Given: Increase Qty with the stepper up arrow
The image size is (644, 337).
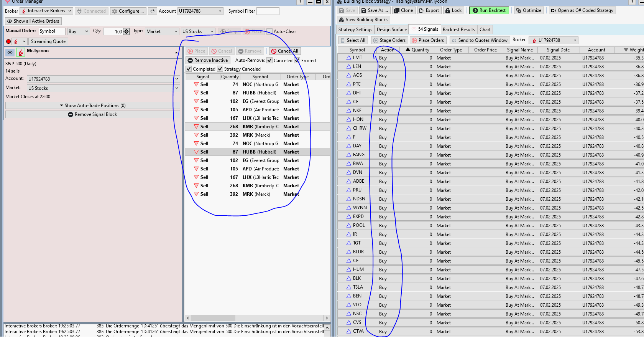Looking at the screenshot, I should pos(127,30).
